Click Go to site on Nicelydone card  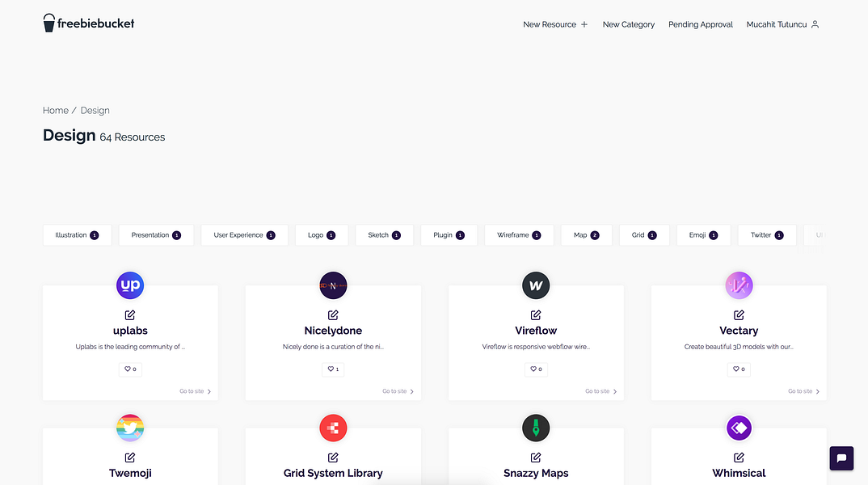398,391
